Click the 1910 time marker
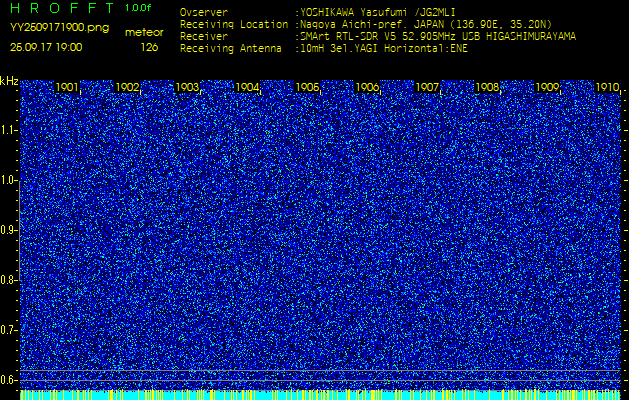629x400 pixels. point(607,87)
